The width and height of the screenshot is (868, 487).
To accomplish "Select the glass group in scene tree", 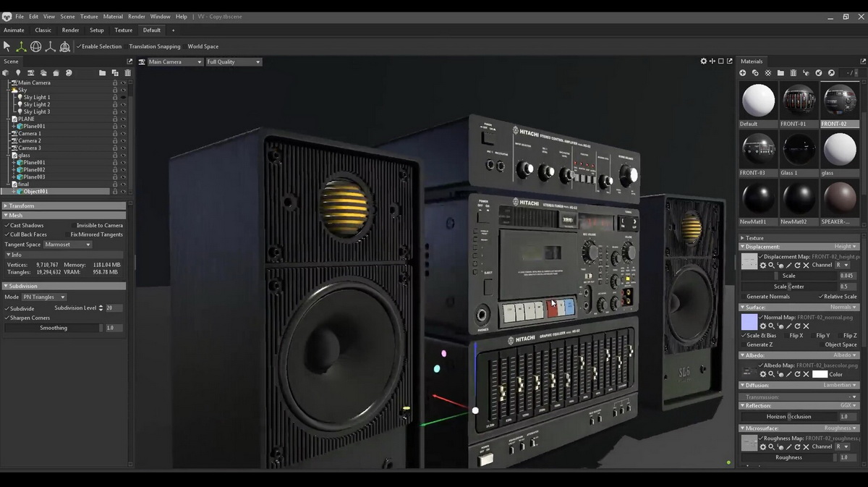I will point(24,155).
